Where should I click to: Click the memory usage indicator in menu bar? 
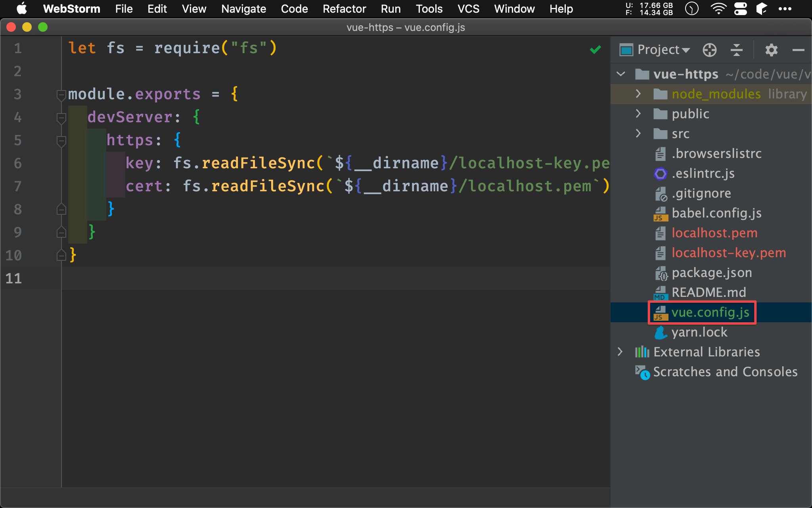point(649,9)
